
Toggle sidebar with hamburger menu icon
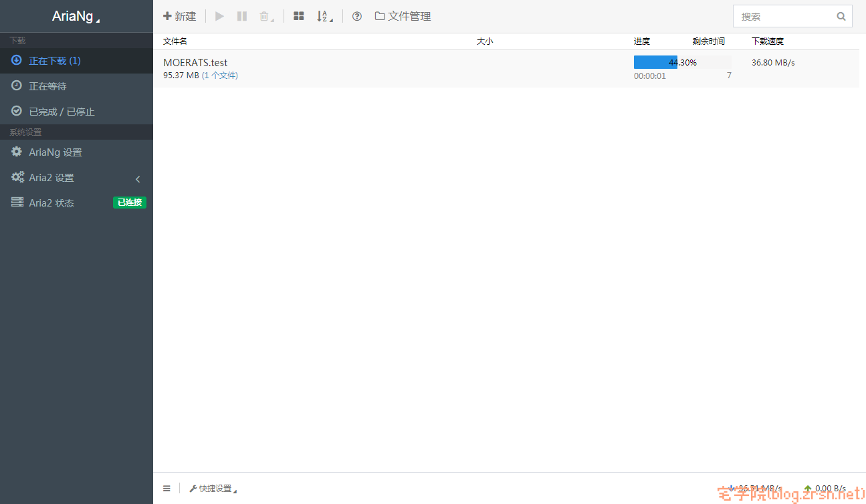click(167, 489)
